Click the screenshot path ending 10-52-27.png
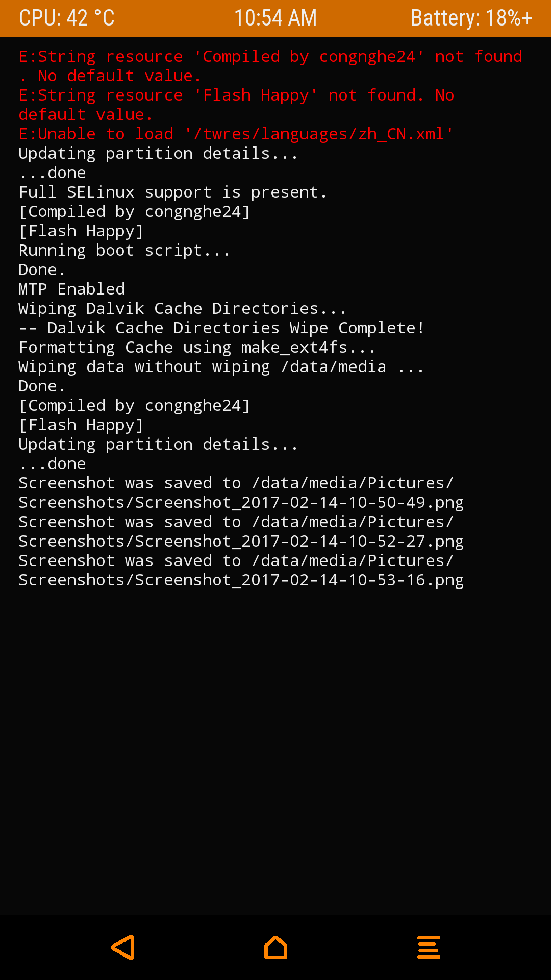 (241, 542)
